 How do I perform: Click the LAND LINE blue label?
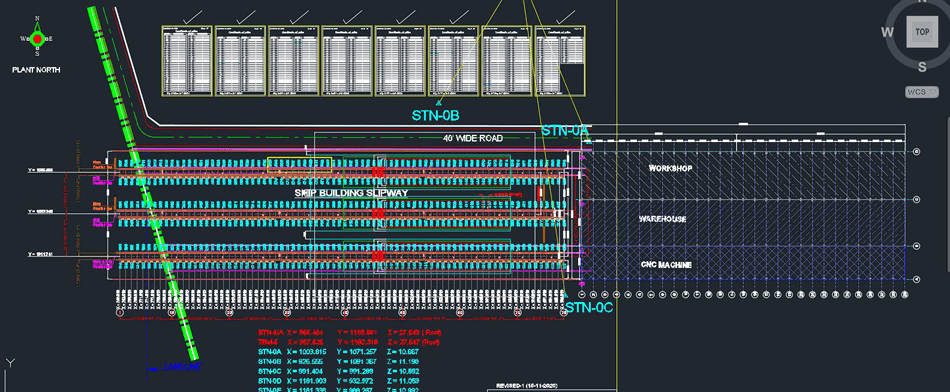tap(182, 367)
